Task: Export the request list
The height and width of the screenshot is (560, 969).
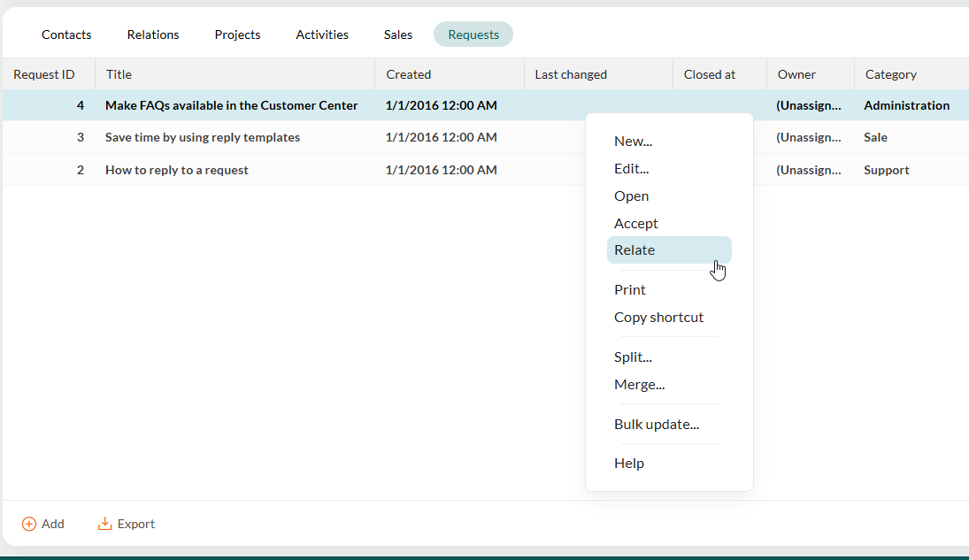Action: coord(126,524)
